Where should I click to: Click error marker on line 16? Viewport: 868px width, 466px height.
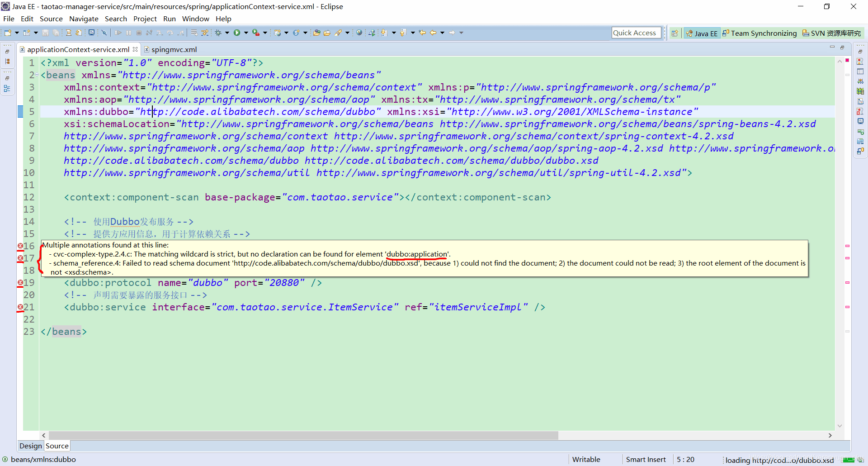tap(20, 246)
